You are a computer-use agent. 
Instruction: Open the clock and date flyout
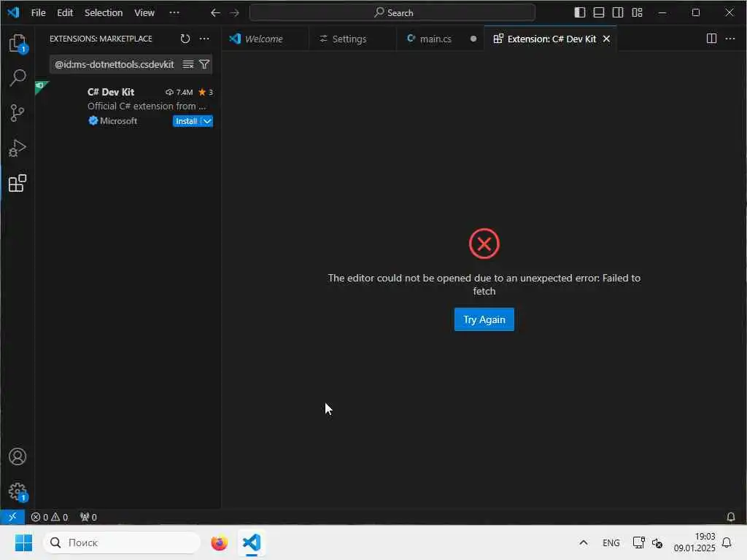coord(694,542)
